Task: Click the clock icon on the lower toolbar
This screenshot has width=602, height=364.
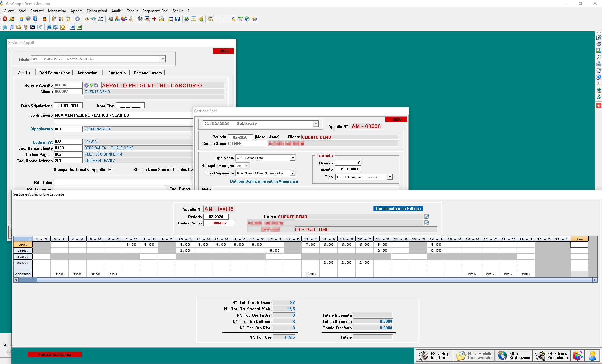Action: pyautogui.click(x=63, y=27)
